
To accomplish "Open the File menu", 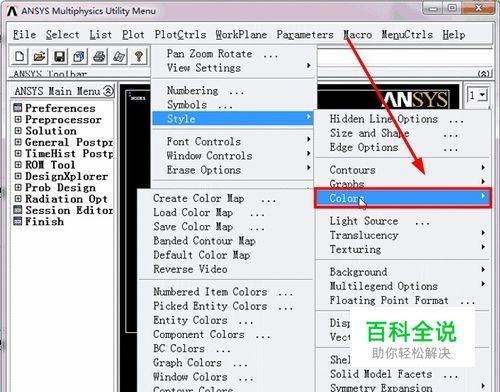I will [x=24, y=35].
